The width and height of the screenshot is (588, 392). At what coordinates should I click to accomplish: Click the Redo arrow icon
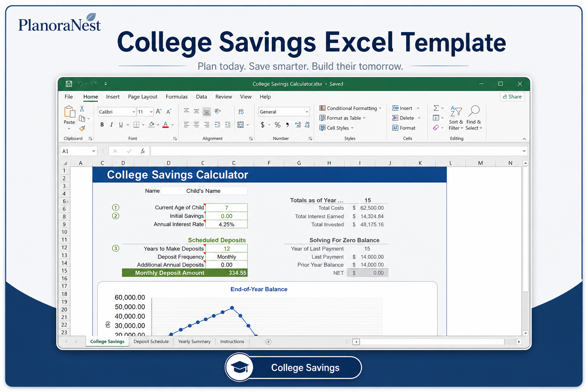click(x=94, y=84)
